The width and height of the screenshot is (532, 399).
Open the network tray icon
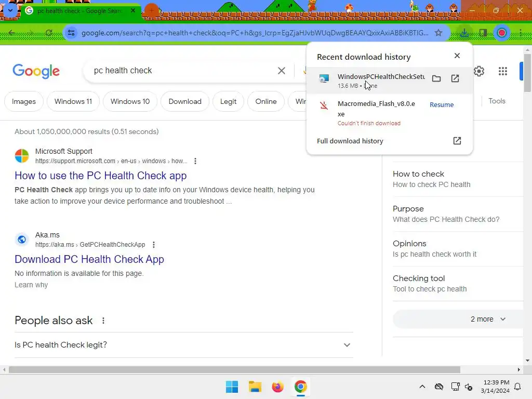[455, 387]
